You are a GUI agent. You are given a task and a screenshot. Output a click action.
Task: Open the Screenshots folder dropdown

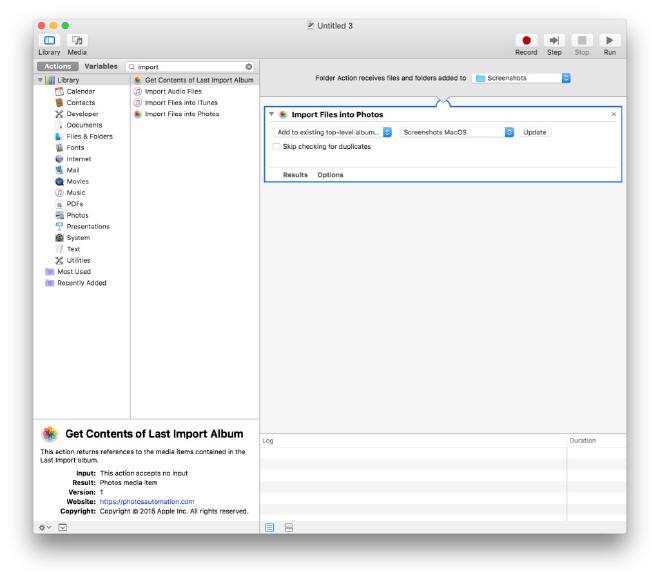click(522, 78)
